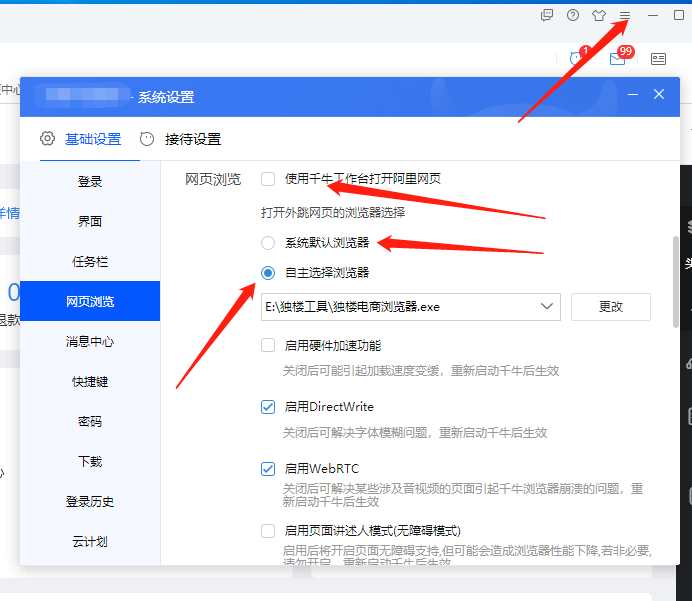Enable 使用千牛工作台打开阿里网页 checkbox
Image resolution: width=692 pixels, height=601 pixels.
268,179
